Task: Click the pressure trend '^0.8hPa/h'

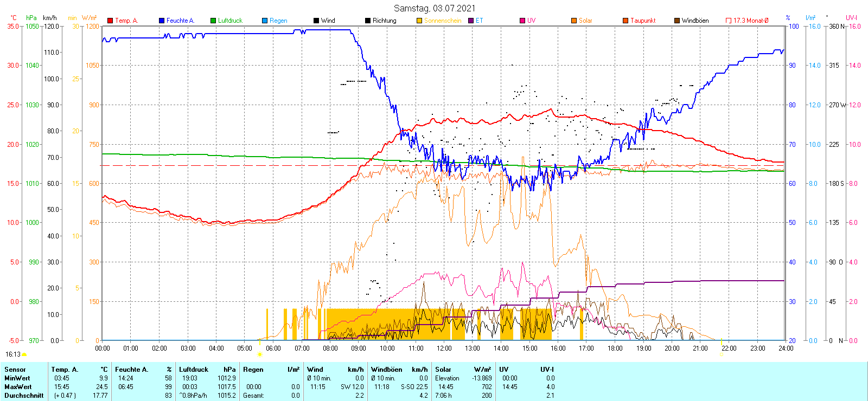Action: [x=194, y=396]
